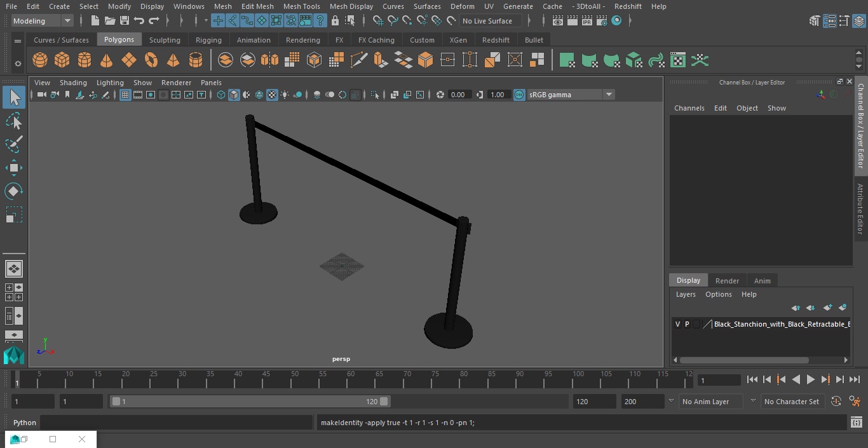
Task: Click the Save Scene icon
Action: [125, 21]
